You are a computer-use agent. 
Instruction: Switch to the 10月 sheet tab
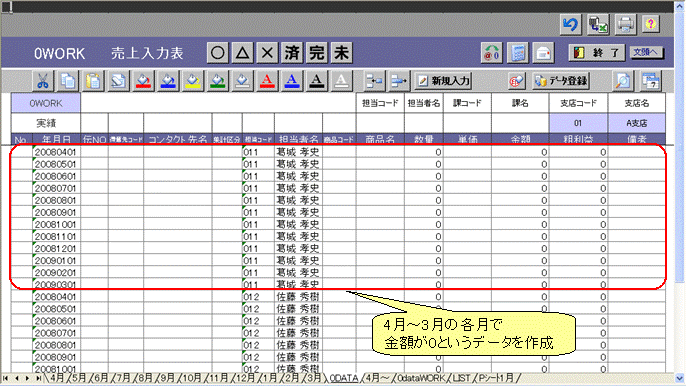coord(192,378)
